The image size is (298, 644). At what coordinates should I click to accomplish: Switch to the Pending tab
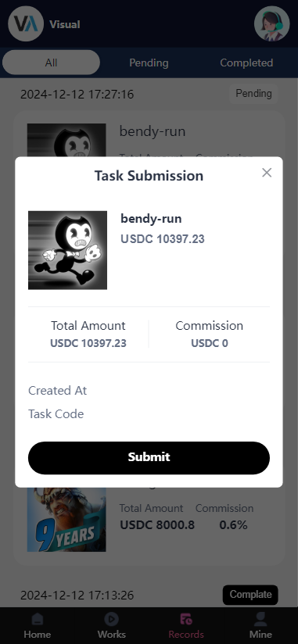(149, 63)
